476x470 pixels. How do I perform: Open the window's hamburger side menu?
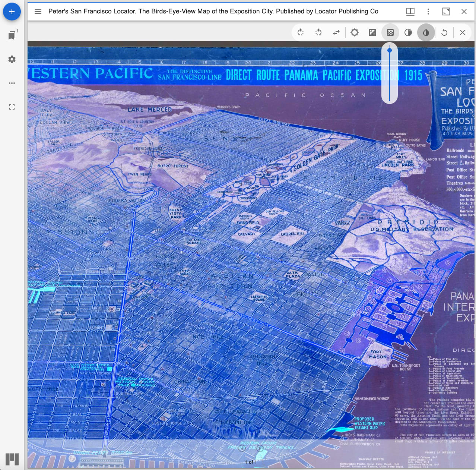pos(38,12)
